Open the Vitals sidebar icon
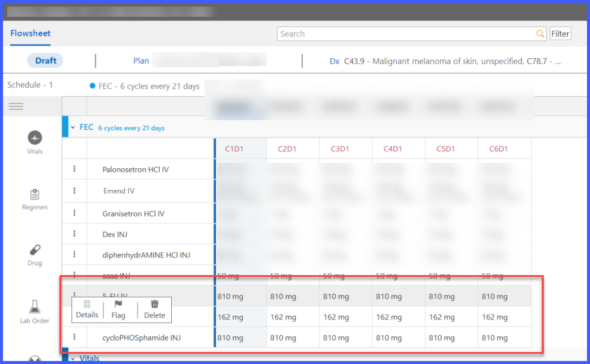The image size is (590, 364). (x=35, y=138)
